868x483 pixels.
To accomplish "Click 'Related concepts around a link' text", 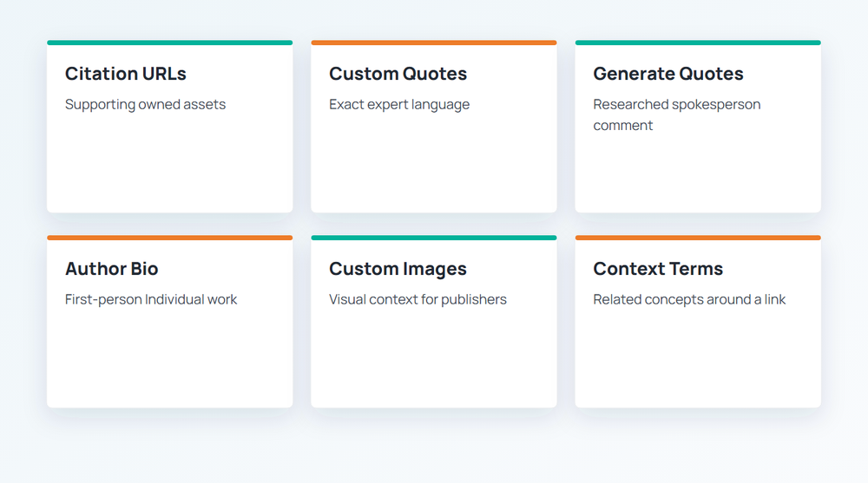I will pos(689,299).
